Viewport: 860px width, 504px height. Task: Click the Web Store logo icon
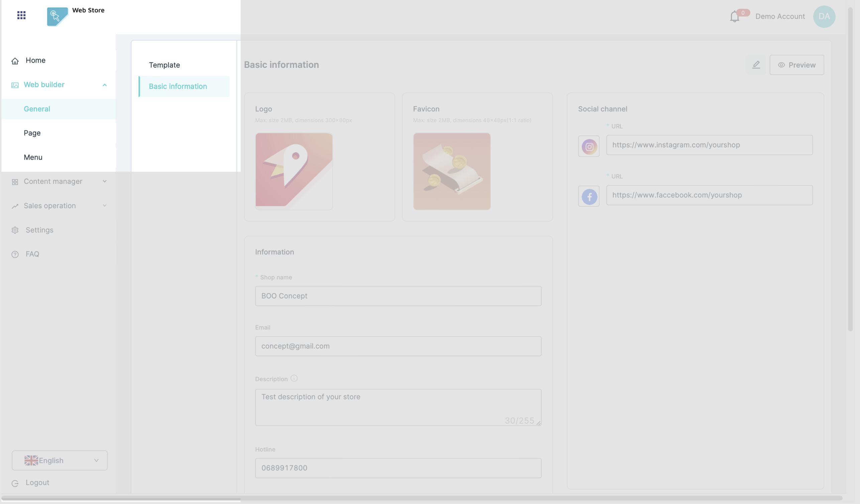(x=57, y=16)
